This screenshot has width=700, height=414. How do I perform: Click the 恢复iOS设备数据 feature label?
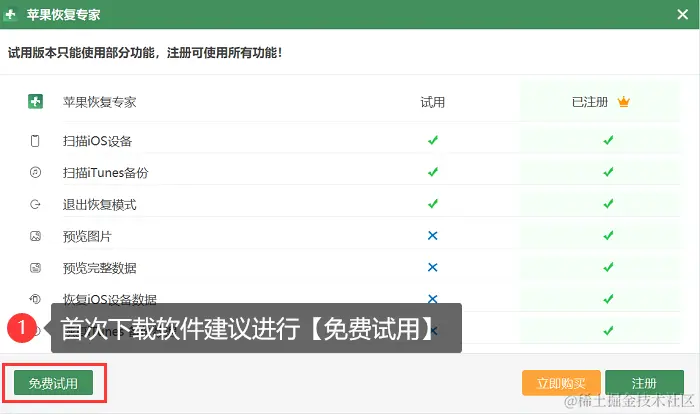click(x=110, y=298)
